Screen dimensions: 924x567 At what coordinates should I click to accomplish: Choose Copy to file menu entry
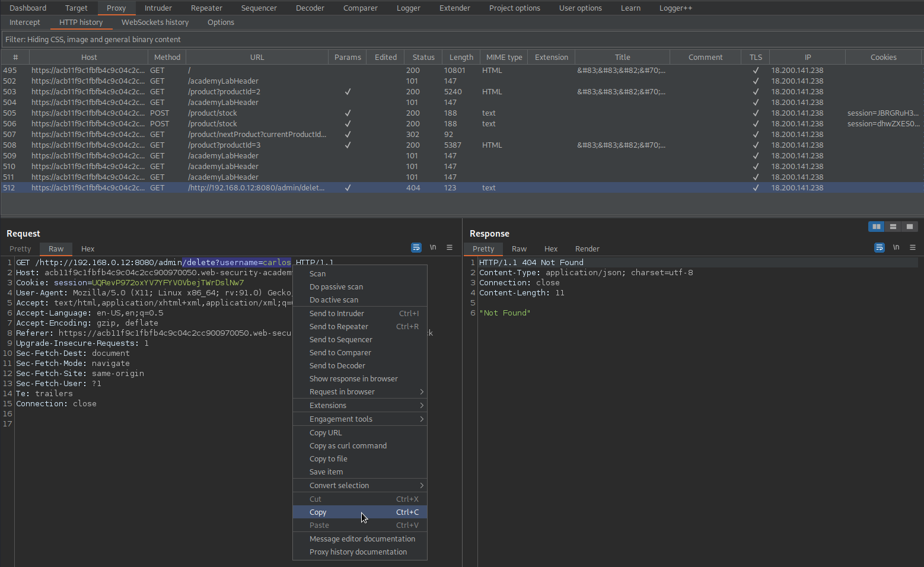click(360, 458)
